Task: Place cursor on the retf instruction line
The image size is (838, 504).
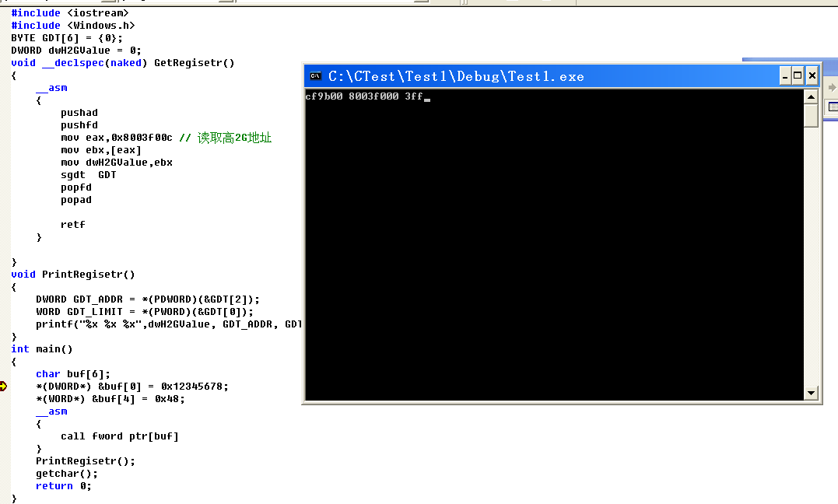Action: pos(73,225)
